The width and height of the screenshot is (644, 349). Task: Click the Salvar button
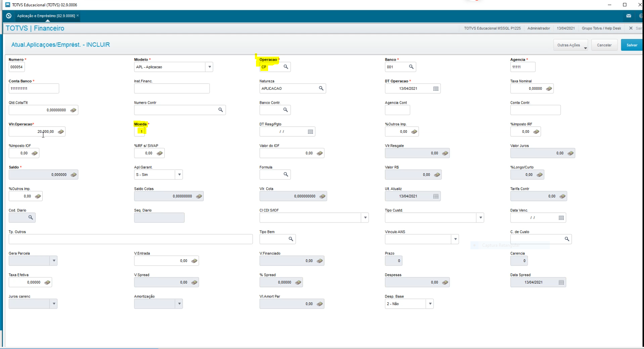632,45
